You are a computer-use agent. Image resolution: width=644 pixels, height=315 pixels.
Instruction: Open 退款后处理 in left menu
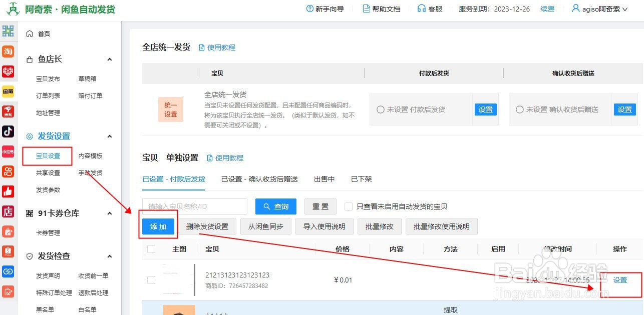pyautogui.click(x=93, y=293)
